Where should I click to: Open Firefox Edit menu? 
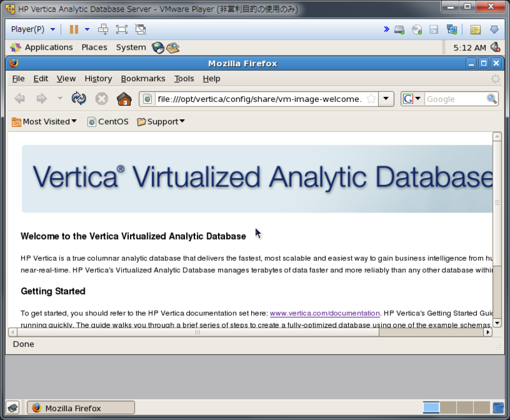tap(41, 78)
